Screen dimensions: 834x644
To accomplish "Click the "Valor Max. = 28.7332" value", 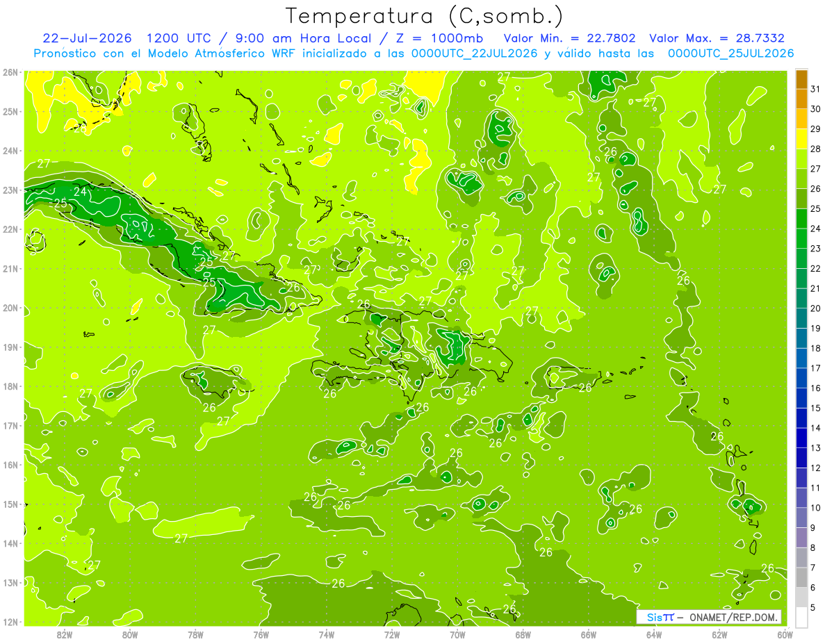I will [716, 38].
